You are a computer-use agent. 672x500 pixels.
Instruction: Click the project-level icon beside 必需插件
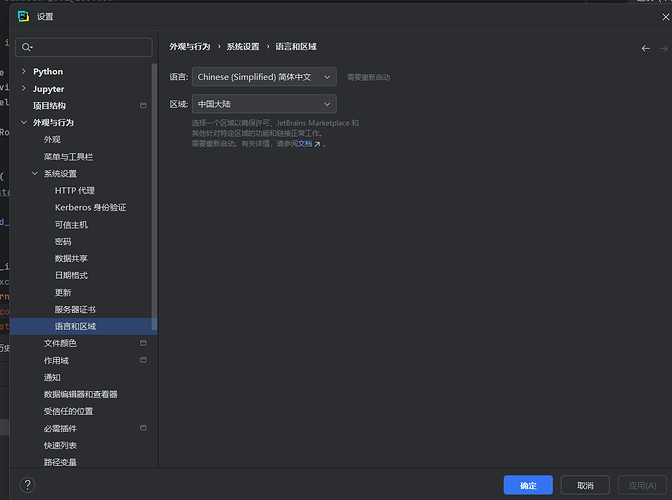coord(143,428)
